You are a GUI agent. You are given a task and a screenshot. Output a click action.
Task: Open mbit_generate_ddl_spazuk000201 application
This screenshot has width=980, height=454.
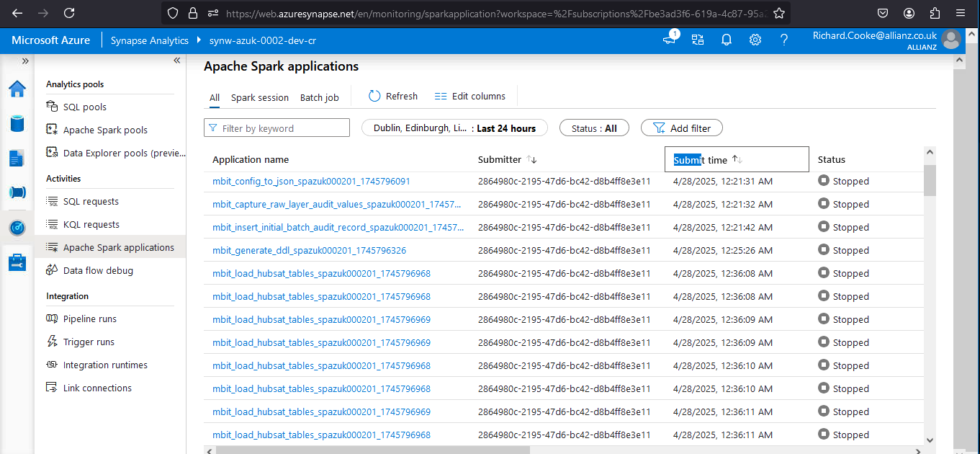pos(309,250)
